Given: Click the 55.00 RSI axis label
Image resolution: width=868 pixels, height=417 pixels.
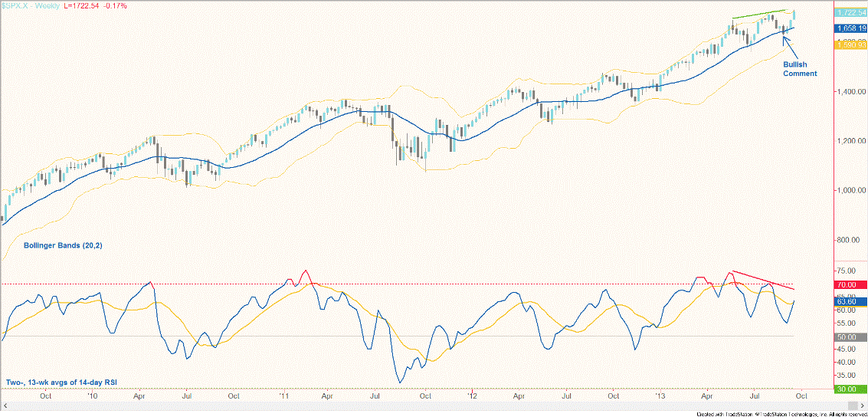Looking at the screenshot, I should (x=847, y=323).
